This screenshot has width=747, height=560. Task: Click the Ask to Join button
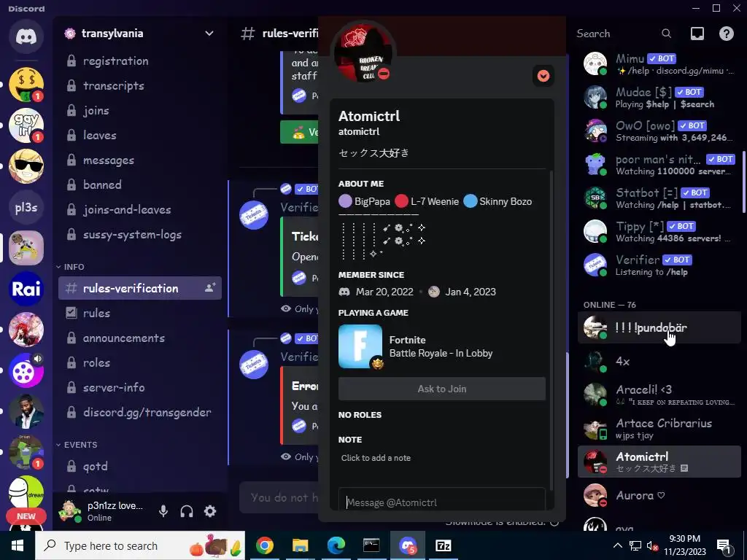tap(441, 389)
